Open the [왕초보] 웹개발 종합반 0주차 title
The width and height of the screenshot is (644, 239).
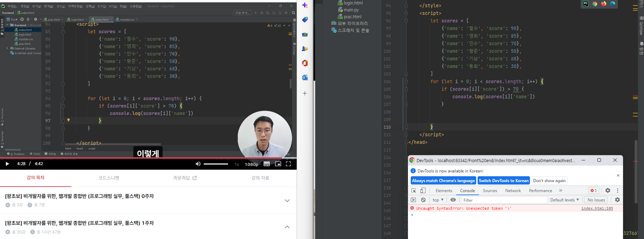tap(79, 196)
